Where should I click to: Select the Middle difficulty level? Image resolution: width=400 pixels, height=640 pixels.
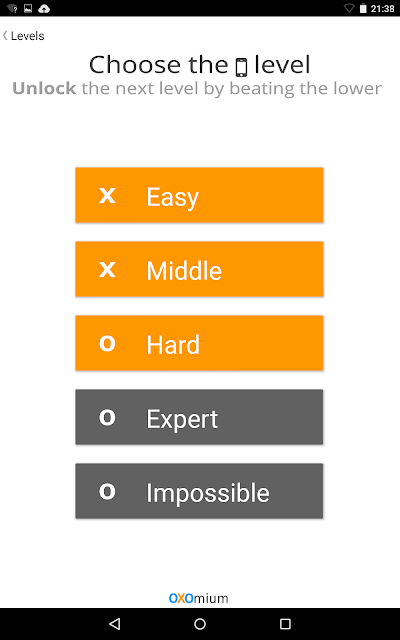199,269
